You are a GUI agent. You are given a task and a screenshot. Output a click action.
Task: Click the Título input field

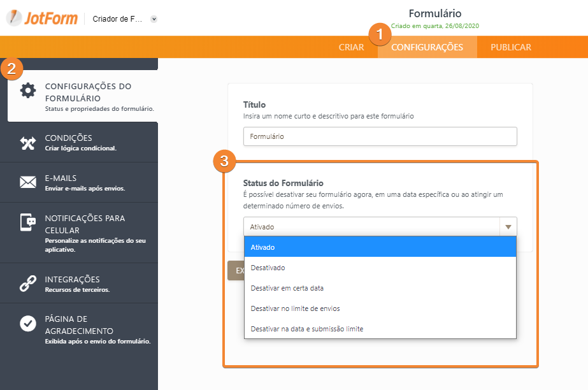point(380,136)
